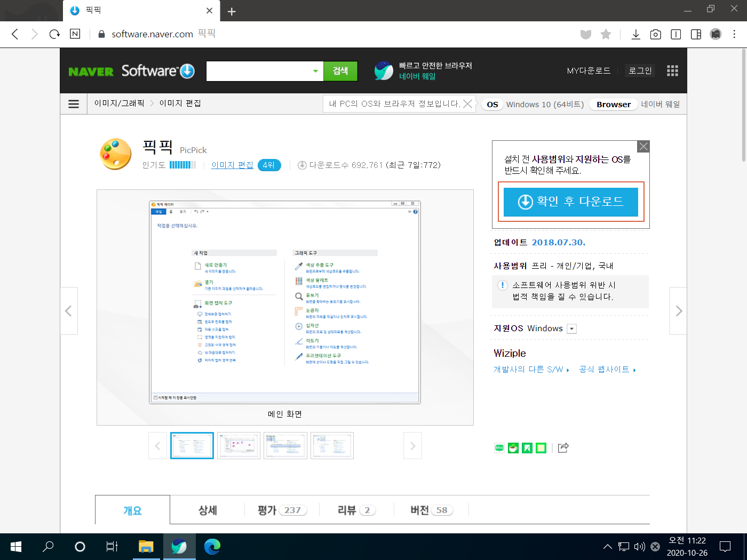Click the 로그인 button
The image size is (747, 560).
click(x=640, y=71)
